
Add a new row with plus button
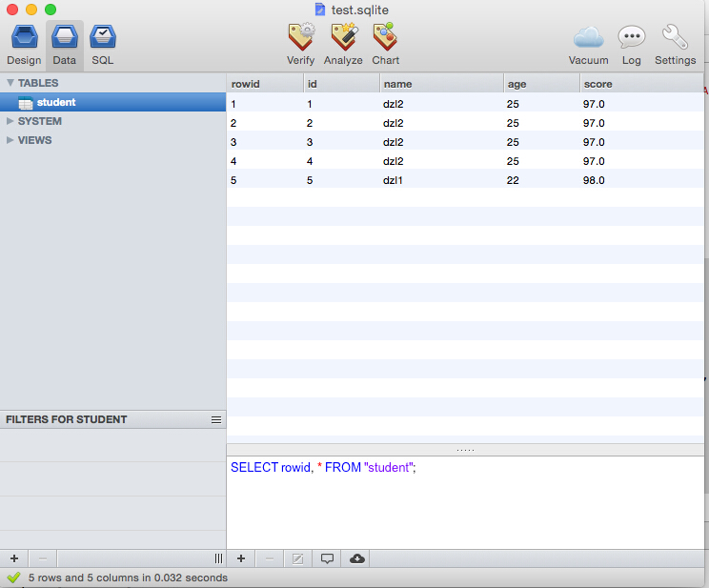tap(241, 558)
